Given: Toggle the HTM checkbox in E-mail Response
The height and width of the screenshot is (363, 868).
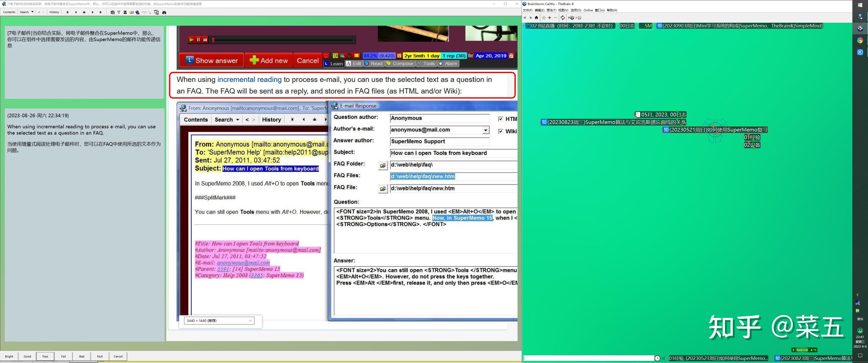Looking at the screenshot, I should coord(500,119).
